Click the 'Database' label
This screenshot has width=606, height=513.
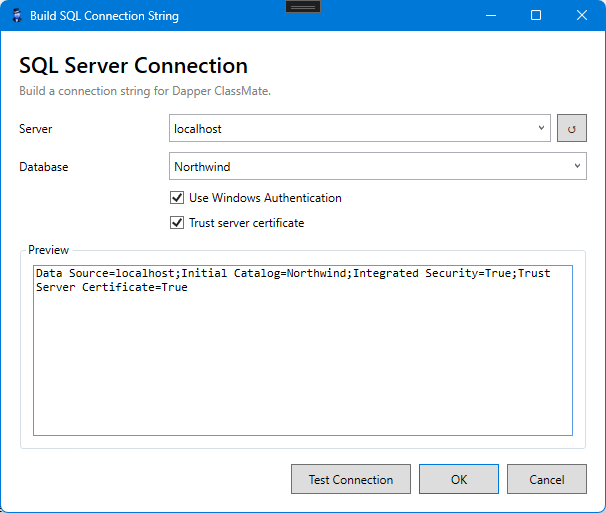[x=44, y=167]
